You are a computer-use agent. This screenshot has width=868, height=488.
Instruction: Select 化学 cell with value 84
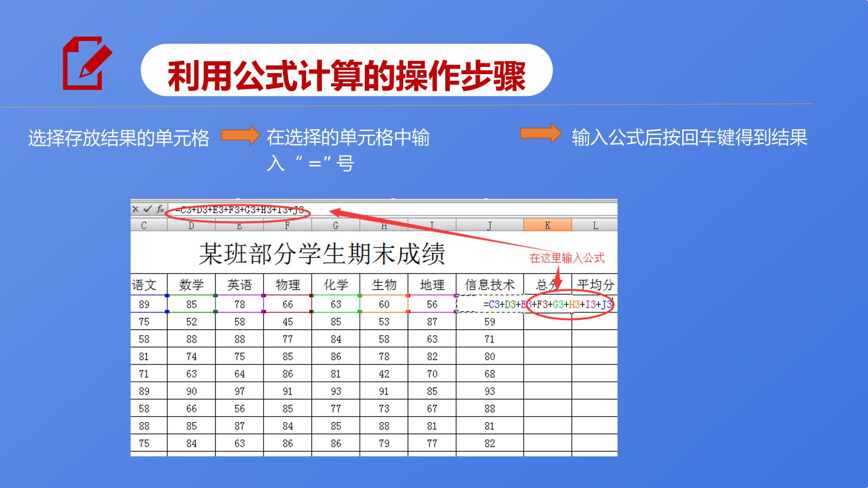coord(335,339)
